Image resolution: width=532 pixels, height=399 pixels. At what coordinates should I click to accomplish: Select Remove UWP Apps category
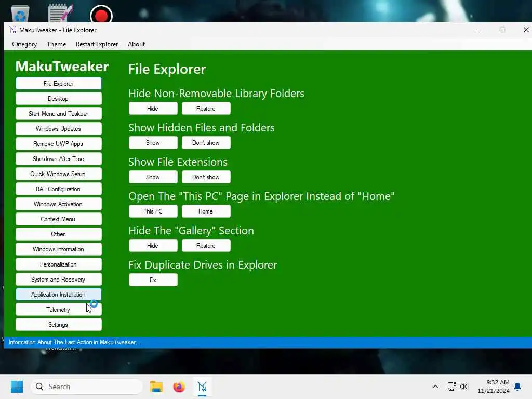(x=58, y=144)
